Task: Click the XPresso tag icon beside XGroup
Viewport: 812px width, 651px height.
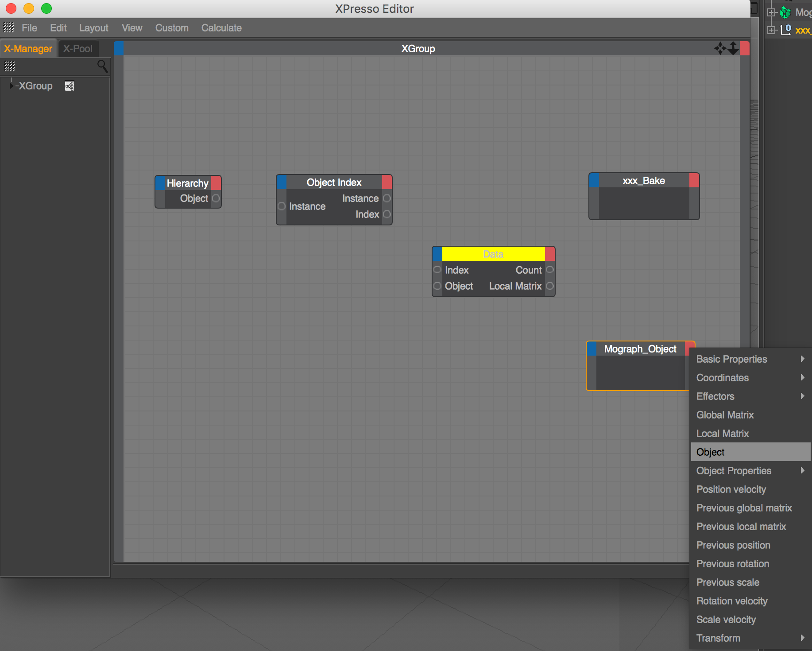Action: coord(70,86)
